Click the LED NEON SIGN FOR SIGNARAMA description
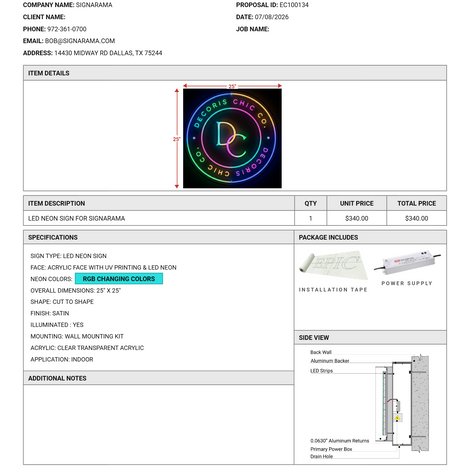Viewport: 470px width, 470px height. pos(77,218)
